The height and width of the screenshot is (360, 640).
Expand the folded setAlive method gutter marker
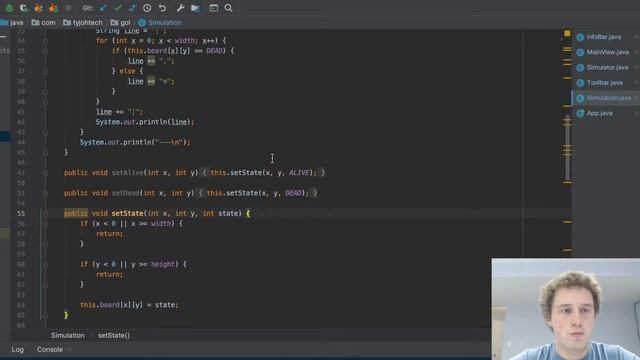pos(45,173)
